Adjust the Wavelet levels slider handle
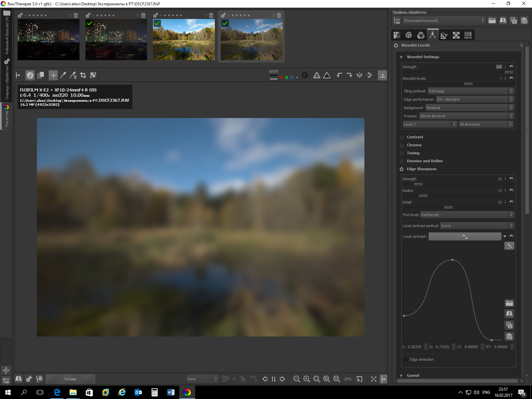The width and height of the screenshot is (532, 399). click(x=468, y=84)
